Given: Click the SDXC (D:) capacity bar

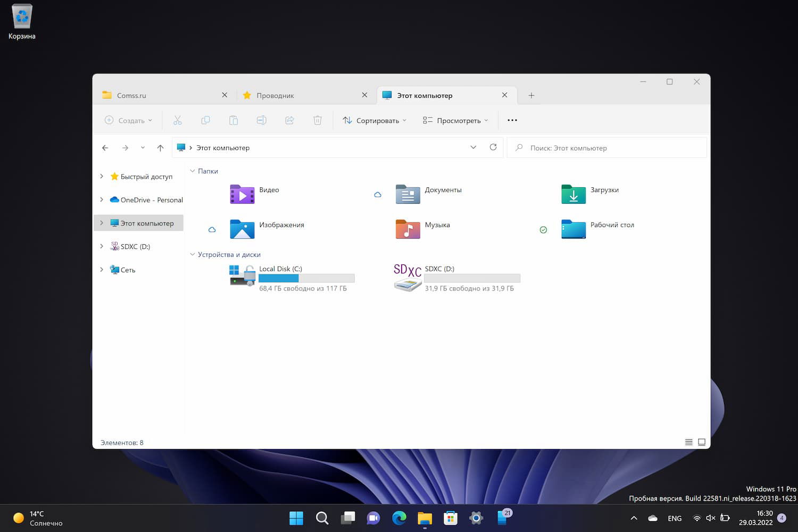Looking at the screenshot, I should (x=472, y=278).
